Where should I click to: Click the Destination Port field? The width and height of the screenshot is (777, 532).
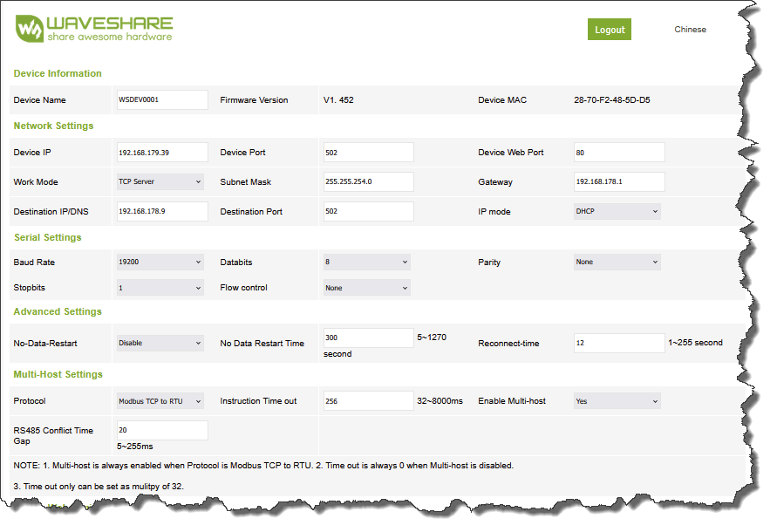(368, 211)
